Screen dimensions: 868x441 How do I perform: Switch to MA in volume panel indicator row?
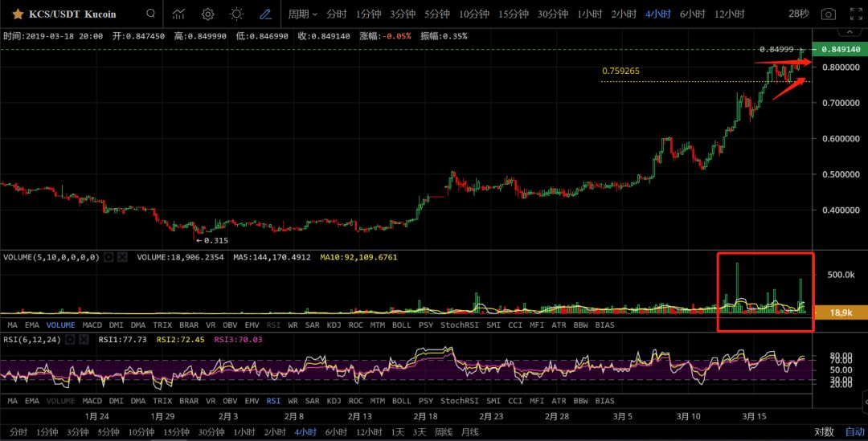[x=13, y=325]
